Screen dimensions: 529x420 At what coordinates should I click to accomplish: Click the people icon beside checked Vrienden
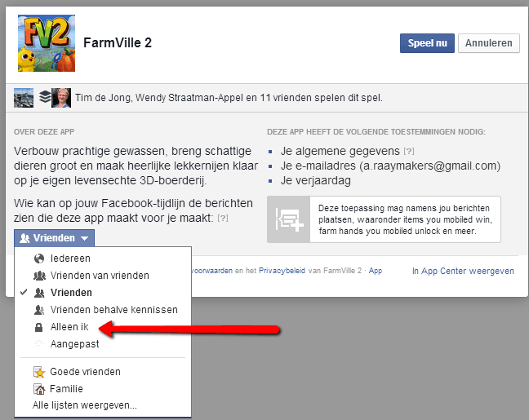pos(39,293)
